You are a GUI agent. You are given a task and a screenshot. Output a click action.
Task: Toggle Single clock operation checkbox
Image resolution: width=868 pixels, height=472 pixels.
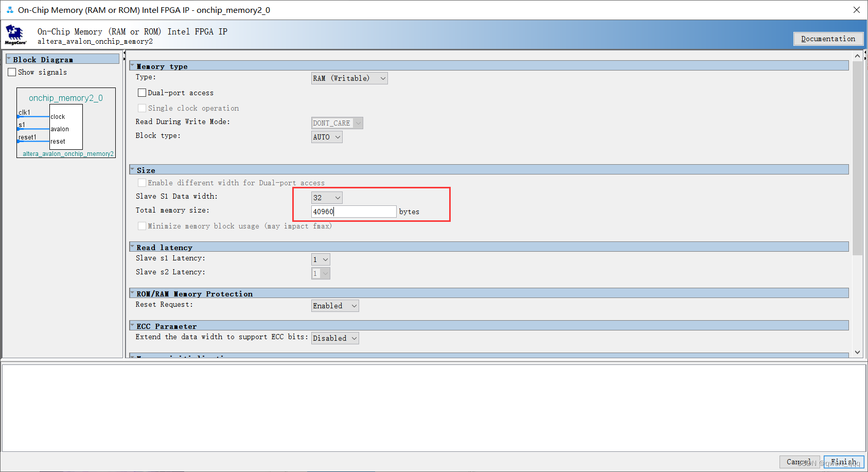(142, 108)
